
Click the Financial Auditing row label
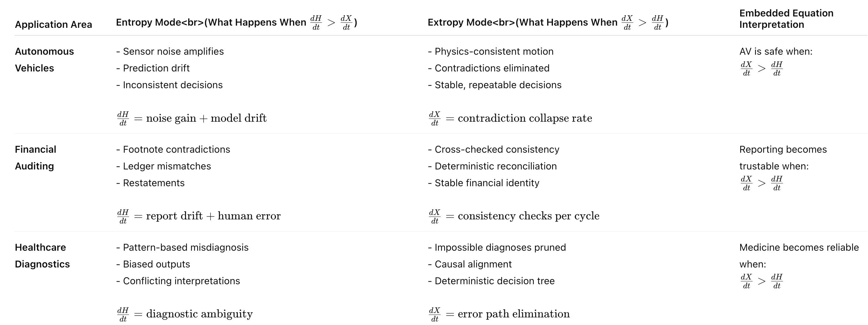coord(35,158)
